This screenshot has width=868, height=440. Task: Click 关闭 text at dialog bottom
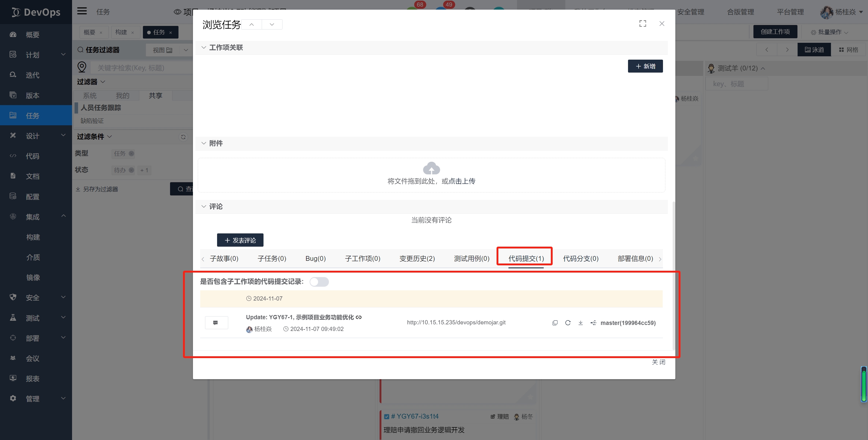[658, 362]
